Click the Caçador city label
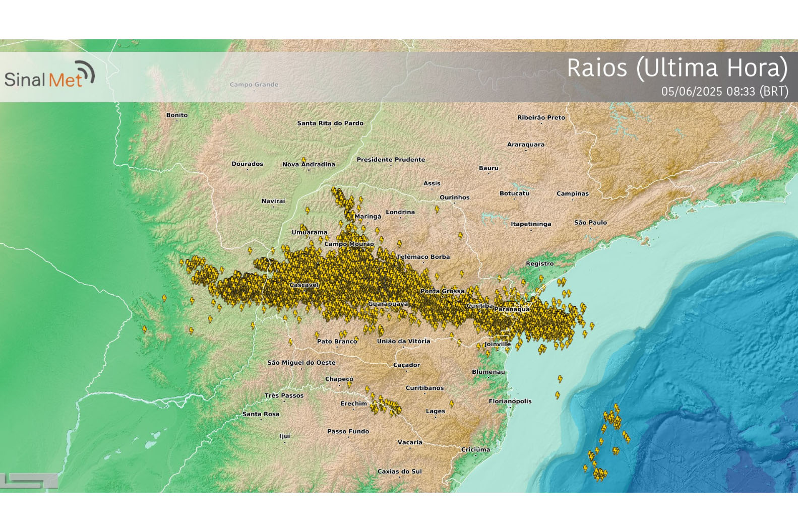Viewport: 798px width, 532px height. [406, 365]
